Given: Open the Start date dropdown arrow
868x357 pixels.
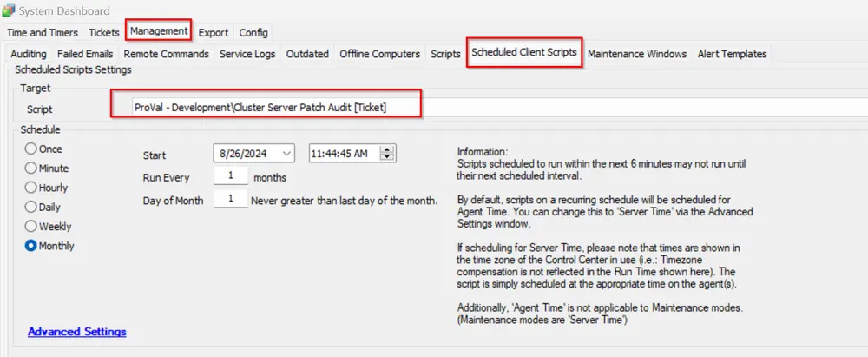Looking at the screenshot, I should [x=286, y=154].
